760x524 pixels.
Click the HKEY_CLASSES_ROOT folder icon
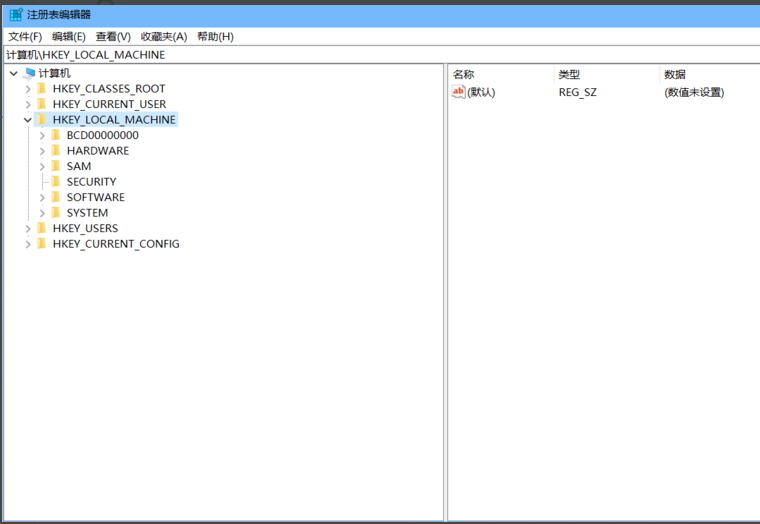pos(41,89)
